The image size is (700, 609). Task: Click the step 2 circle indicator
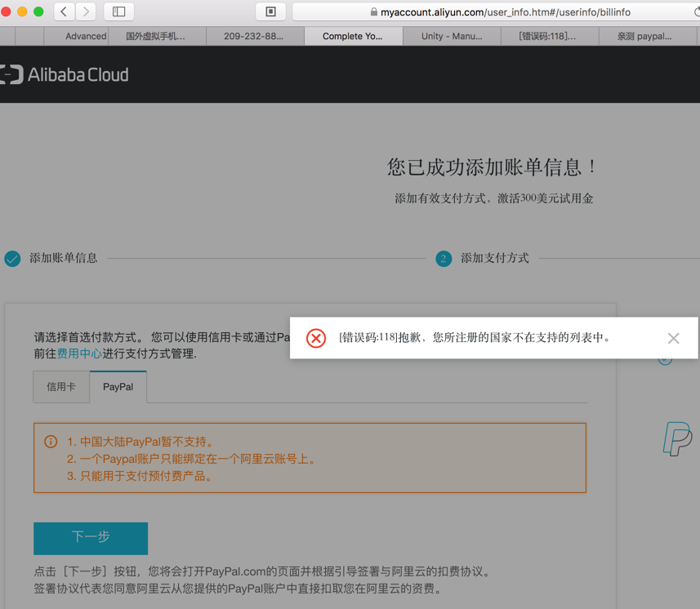click(x=444, y=259)
